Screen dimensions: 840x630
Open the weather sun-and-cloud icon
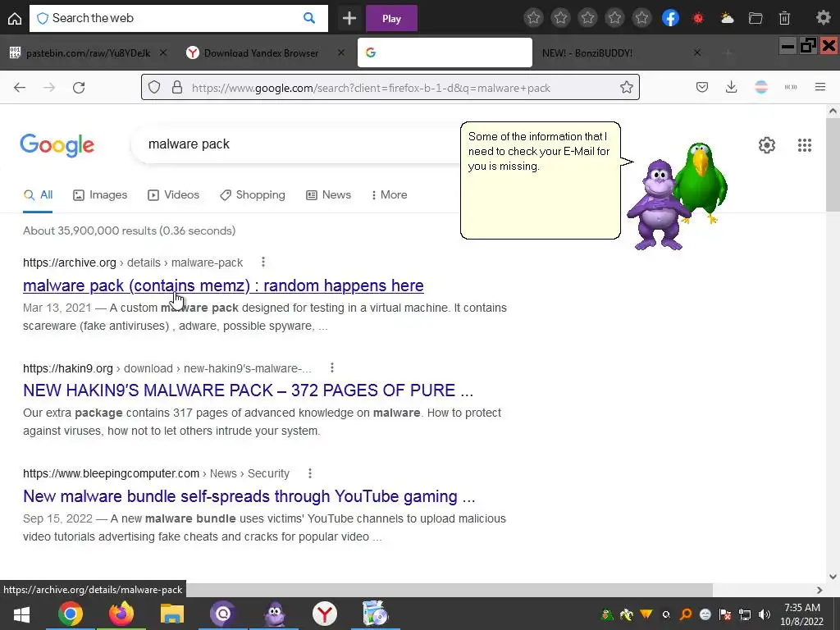[x=727, y=18]
